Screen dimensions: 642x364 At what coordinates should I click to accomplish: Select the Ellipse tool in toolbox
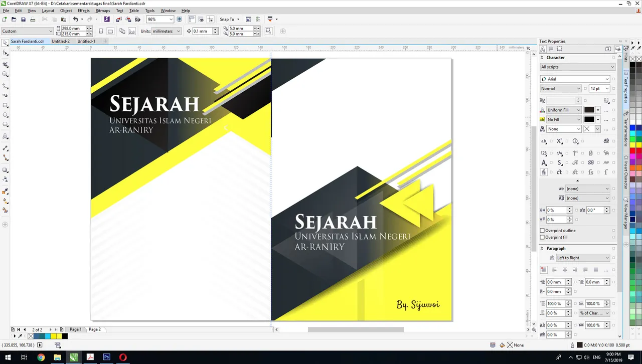pos(6,115)
